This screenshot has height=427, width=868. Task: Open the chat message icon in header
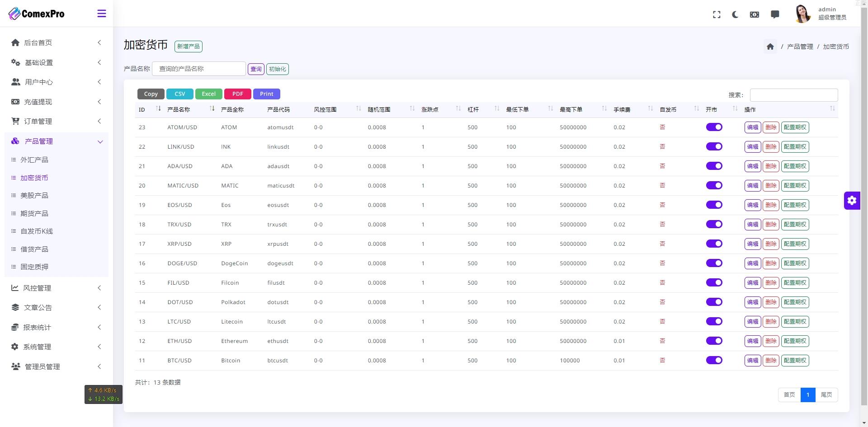pyautogui.click(x=775, y=14)
